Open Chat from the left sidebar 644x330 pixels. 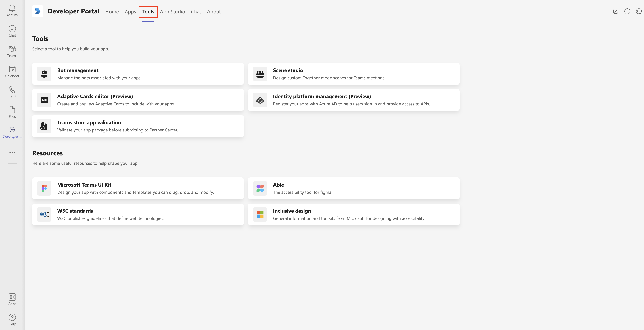(x=12, y=31)
